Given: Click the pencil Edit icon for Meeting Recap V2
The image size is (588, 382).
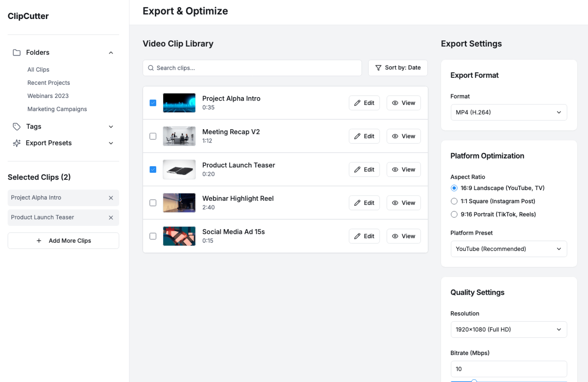Looking at the screenshot, I should pos(357,136).
